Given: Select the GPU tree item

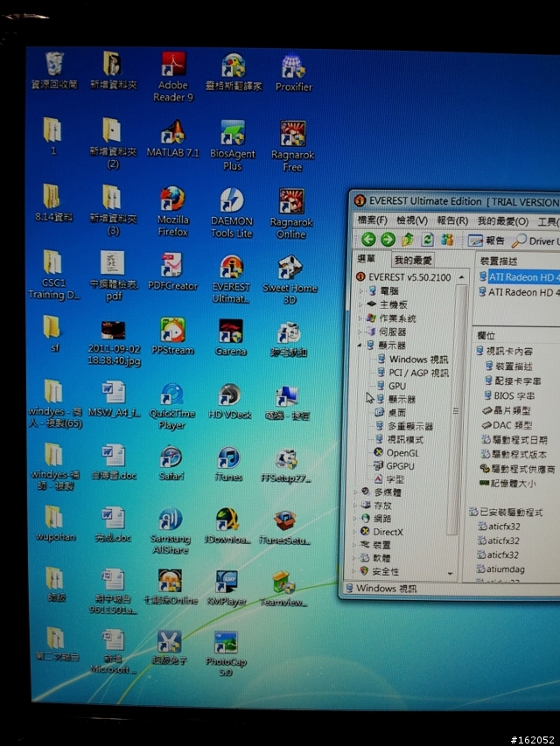Looking at the screenshot, I should tap(391, 386).
